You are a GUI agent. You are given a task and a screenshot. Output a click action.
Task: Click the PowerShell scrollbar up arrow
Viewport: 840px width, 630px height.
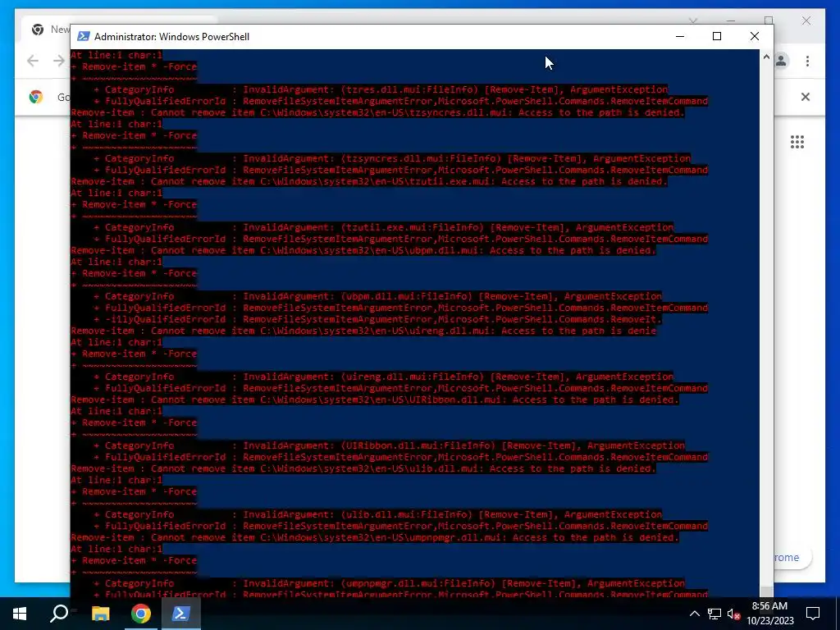(x=766, y=57)
